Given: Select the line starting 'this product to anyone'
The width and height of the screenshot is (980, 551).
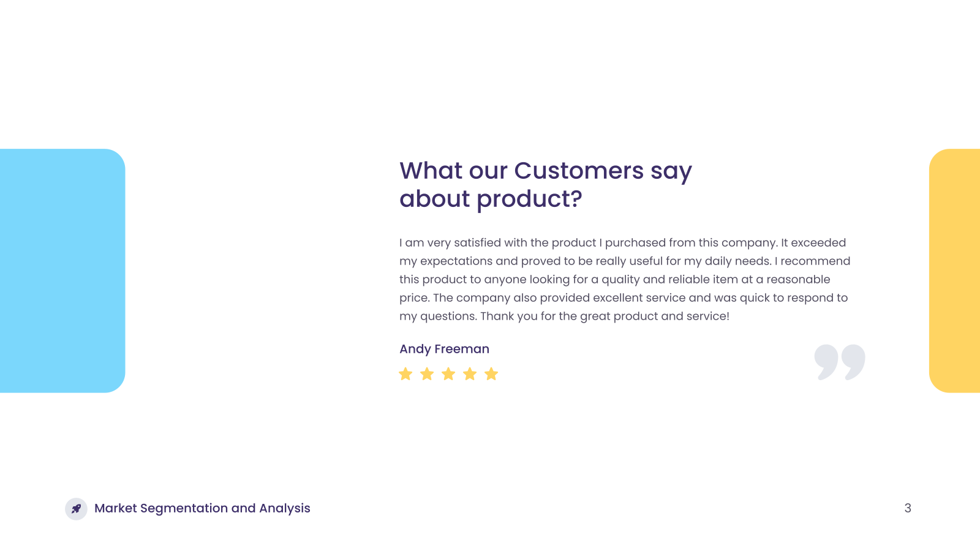Looking at the screenshot, I should pyautogui.click(x=615, y=280).
